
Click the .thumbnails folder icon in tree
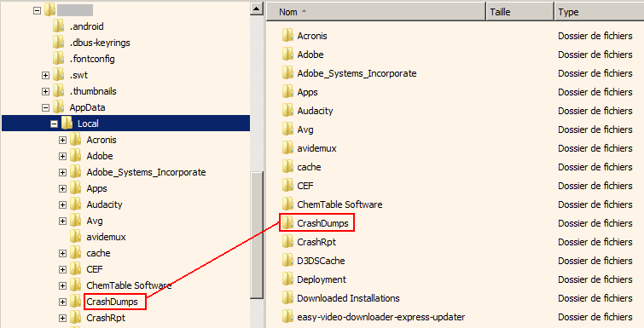pyautogui.click(x=58, y=91)
